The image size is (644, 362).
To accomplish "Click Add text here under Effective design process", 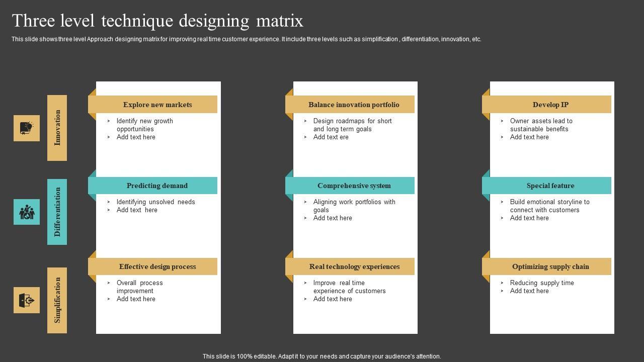I will pyautogui.click(x=136, y=299).
